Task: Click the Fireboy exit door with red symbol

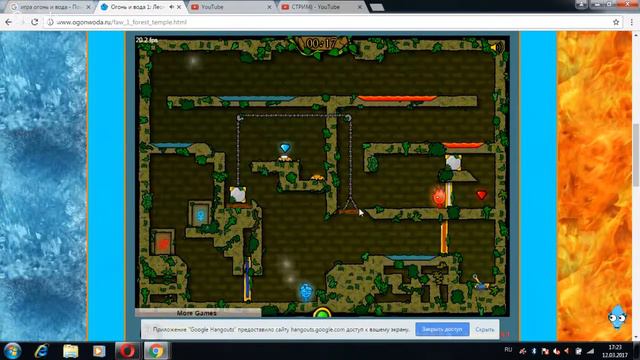Action: tap(163, 242)
